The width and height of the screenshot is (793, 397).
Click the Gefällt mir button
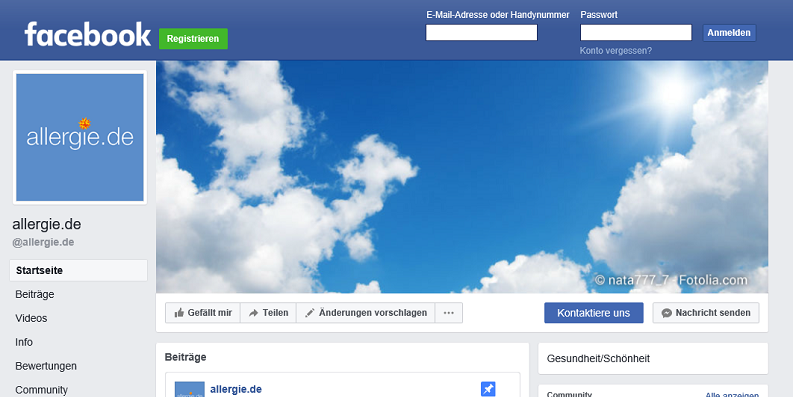203,313
